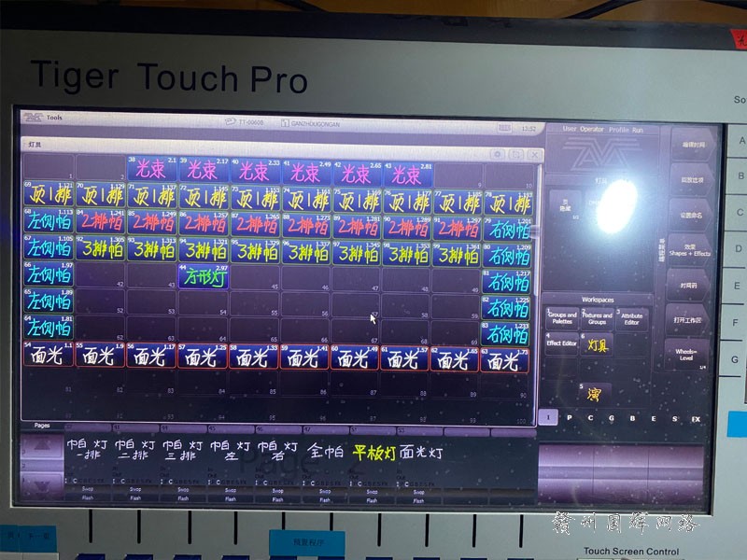Select 3排帕 fixture 97
The width and height of the screenshot is (747, 560).
(x=358, y=252)
